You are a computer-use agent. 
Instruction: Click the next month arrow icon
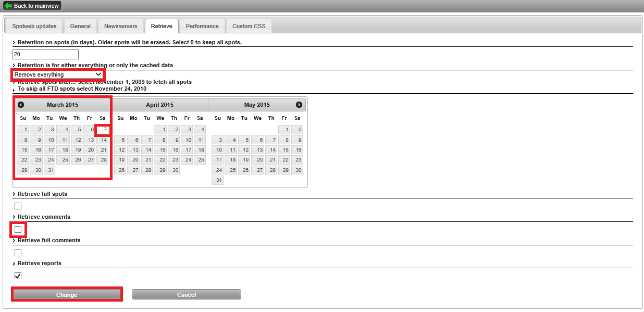(x=299, y=105)
